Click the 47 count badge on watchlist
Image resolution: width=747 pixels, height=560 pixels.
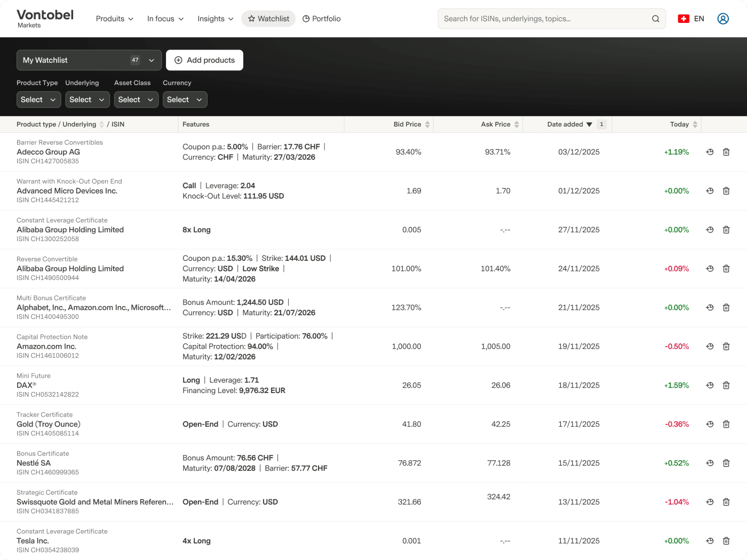tap(135, 60)
